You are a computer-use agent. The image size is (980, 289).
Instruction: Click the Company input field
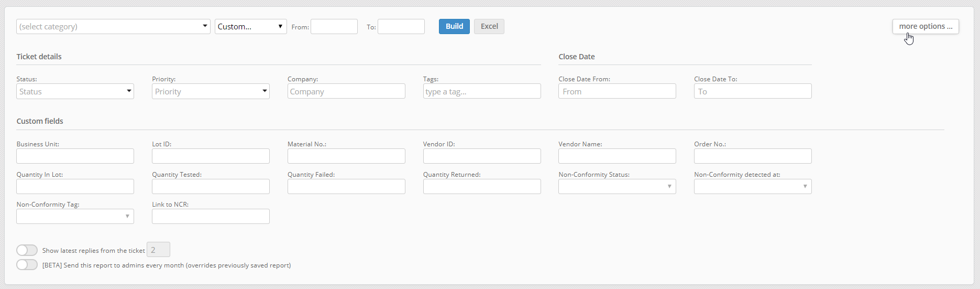[346, 91]
